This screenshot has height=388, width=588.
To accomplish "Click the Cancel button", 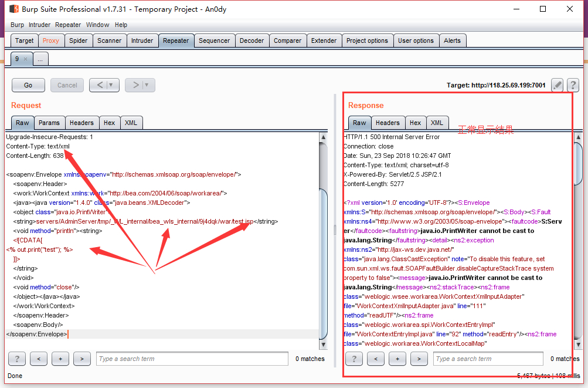I will click(67, 85).
